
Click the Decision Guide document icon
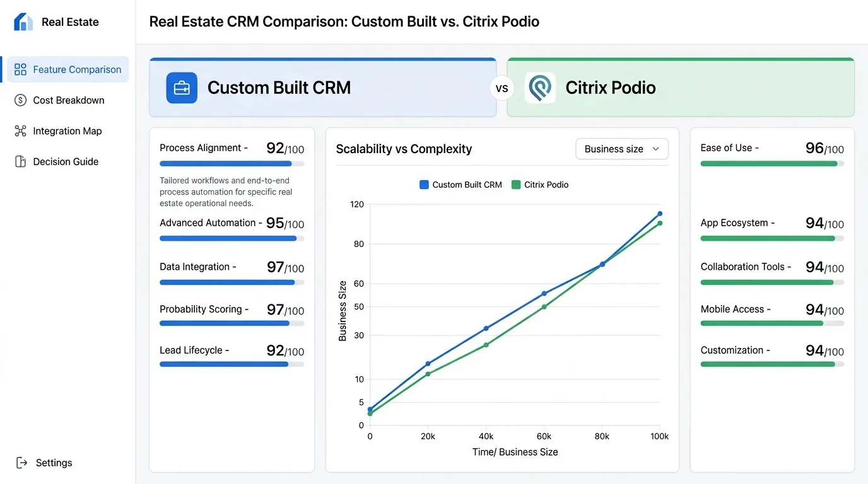[20, 162]
